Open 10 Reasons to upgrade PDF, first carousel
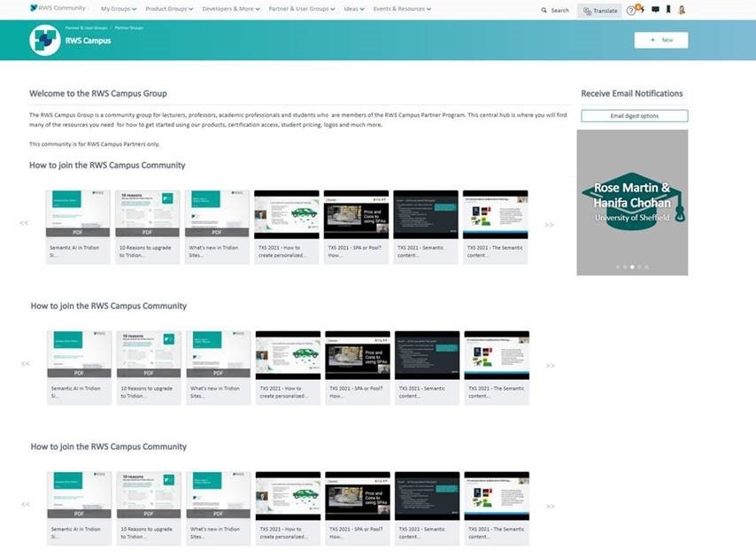756x558 pixels. [148, 227]
